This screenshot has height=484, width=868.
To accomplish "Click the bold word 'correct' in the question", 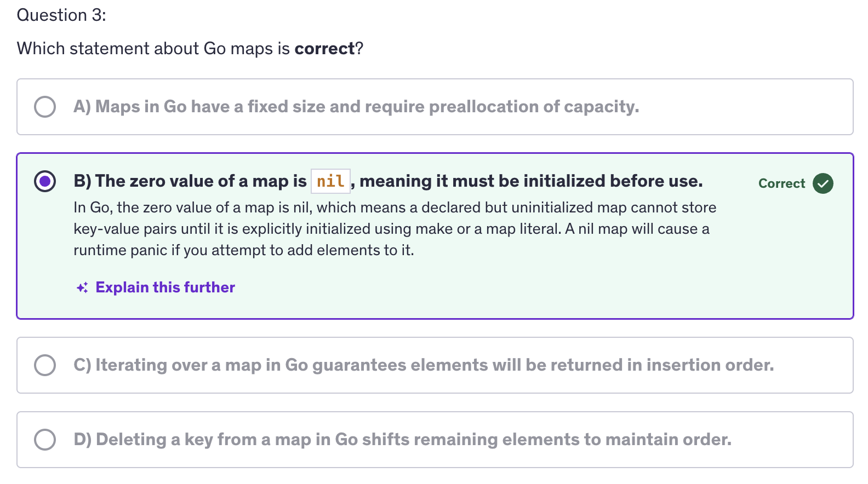I will [x=324, y=49].
